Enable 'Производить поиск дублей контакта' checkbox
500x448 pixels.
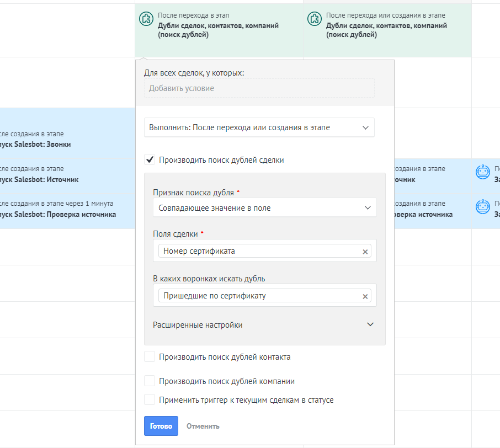149,357
